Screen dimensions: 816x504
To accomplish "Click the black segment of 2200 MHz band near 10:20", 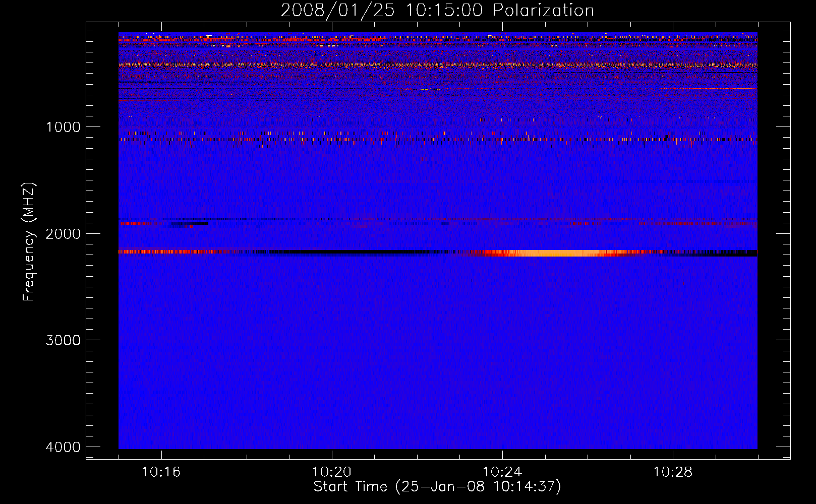I will (x=333, y=252).
